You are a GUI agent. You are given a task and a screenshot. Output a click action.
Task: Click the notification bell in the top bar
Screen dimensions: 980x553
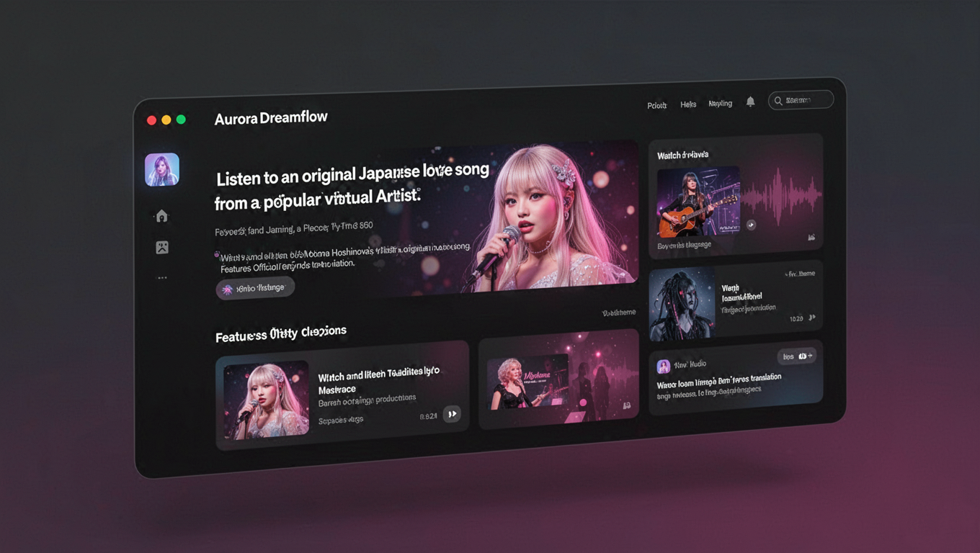click(750, 102)
